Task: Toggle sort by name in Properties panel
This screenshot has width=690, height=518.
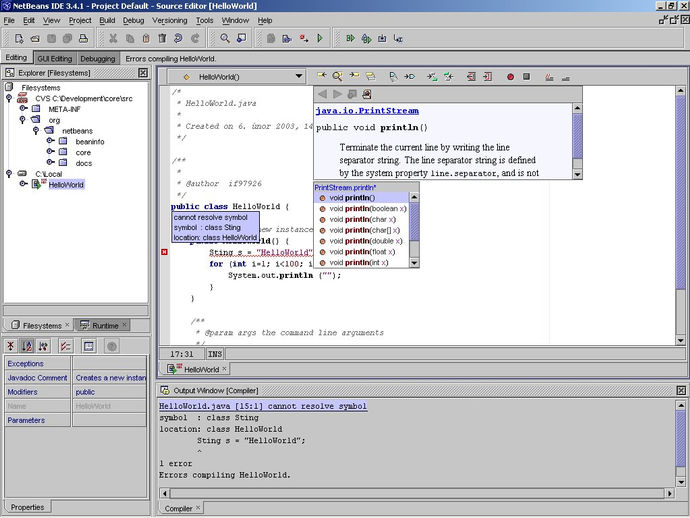Action: tap(27, 346)
